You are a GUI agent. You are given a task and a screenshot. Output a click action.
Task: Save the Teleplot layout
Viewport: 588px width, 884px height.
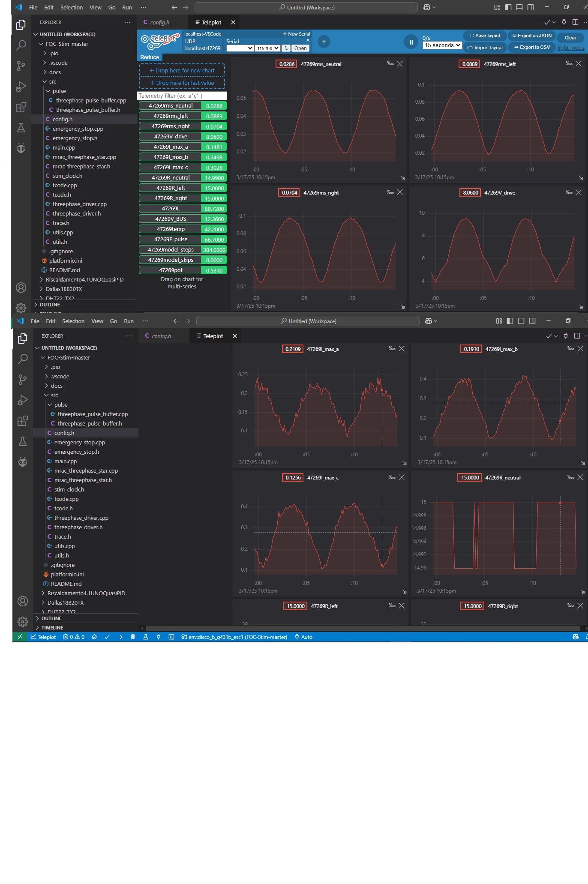pos(485,36)
